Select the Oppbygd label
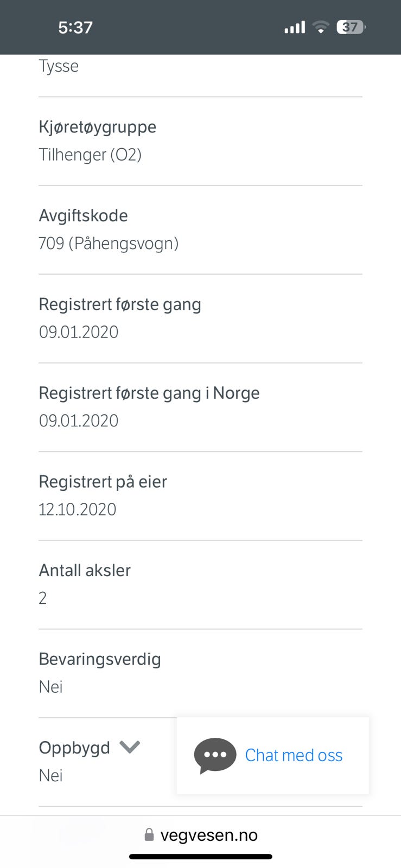Image resolution: width=401 pixels, height=868 pixels. [x=74, y=748]
